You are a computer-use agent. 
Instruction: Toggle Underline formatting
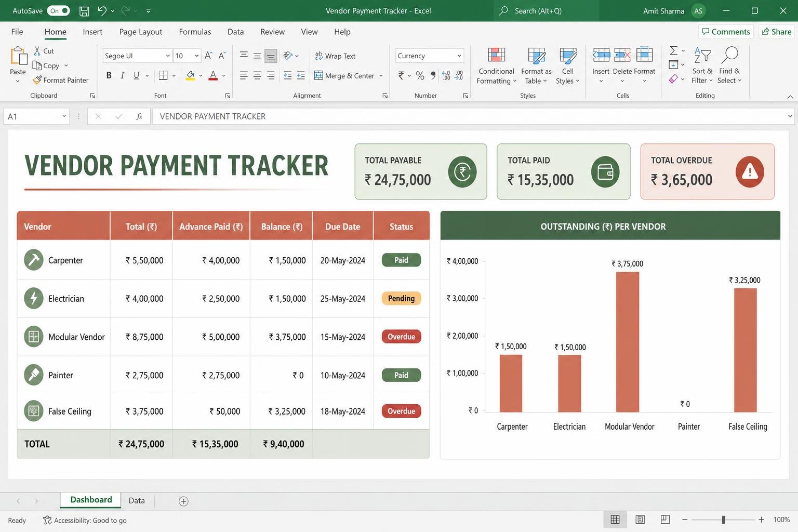136,75
